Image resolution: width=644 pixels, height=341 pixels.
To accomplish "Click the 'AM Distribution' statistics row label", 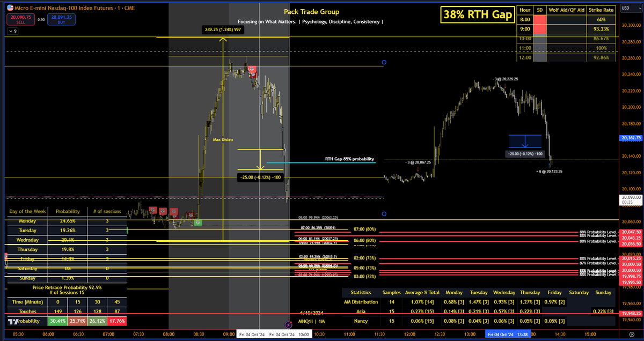I will (x=360, y=302).
